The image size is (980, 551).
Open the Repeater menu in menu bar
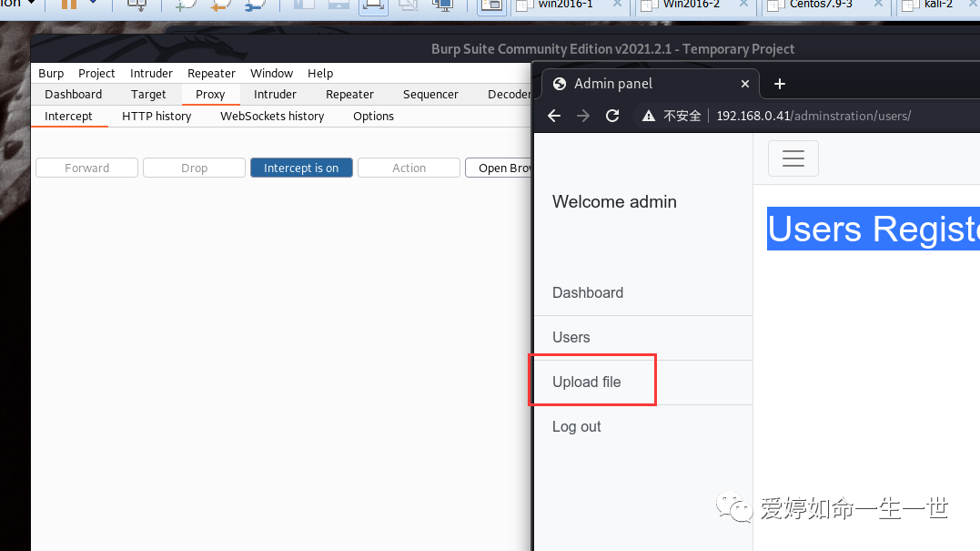(x=211, y=73)
